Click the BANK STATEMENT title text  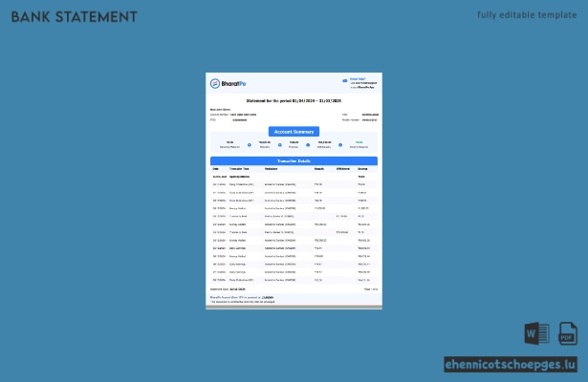point(75,17)
